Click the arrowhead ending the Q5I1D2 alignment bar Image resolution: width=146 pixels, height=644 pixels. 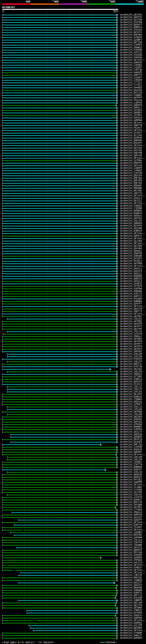pyautogui.click(x=110, y=369)
